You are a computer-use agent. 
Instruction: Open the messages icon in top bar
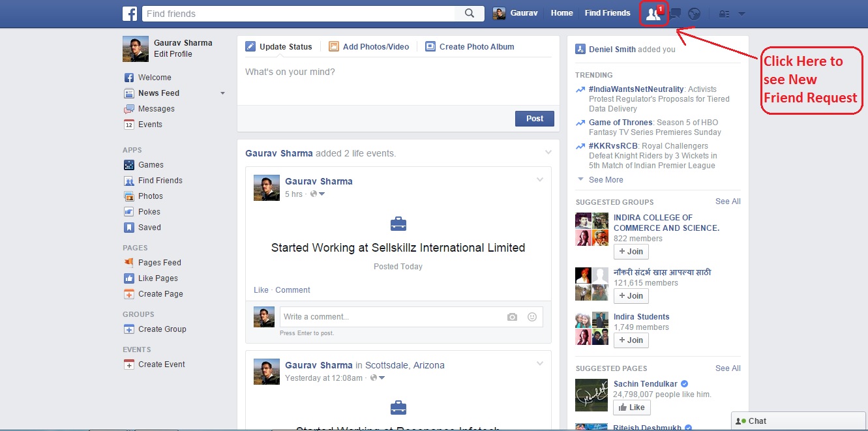click(676, 14)
